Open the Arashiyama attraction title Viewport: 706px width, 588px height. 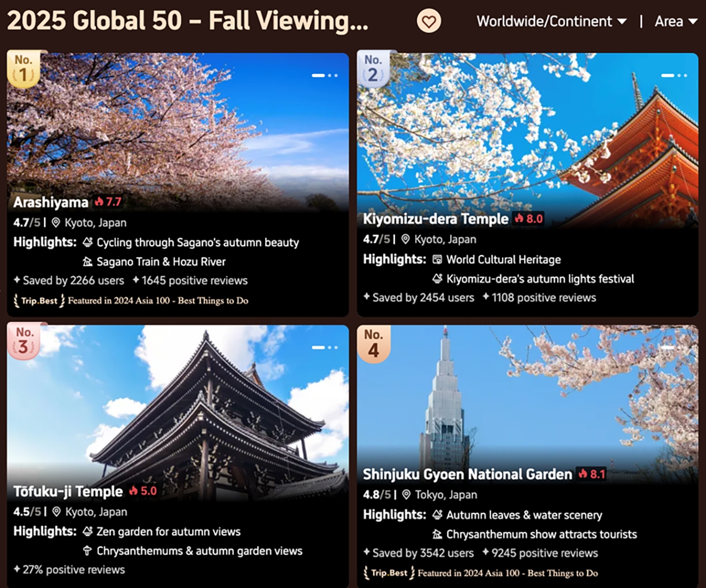[51, 202]
